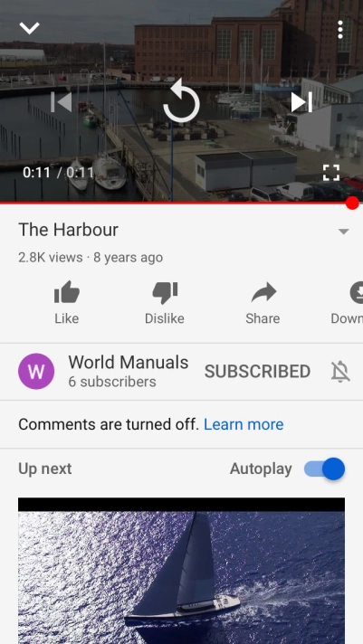Open the sailboat video thumbnail in Up next

(x=181, y=571)
